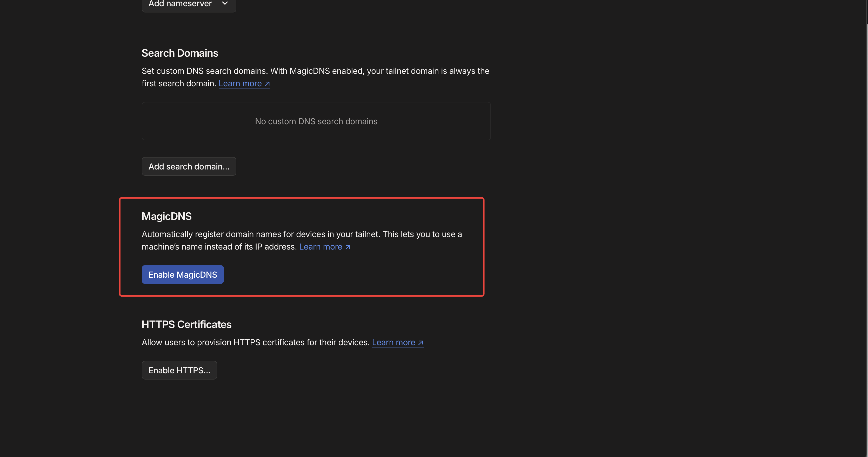Click the MagicDNS heading

pos(166,216)
